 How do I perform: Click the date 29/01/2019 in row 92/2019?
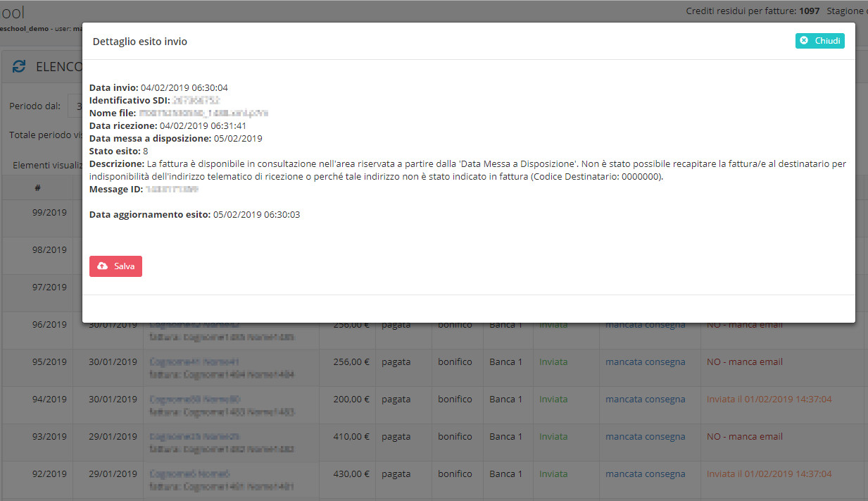(x=113, y=474)
